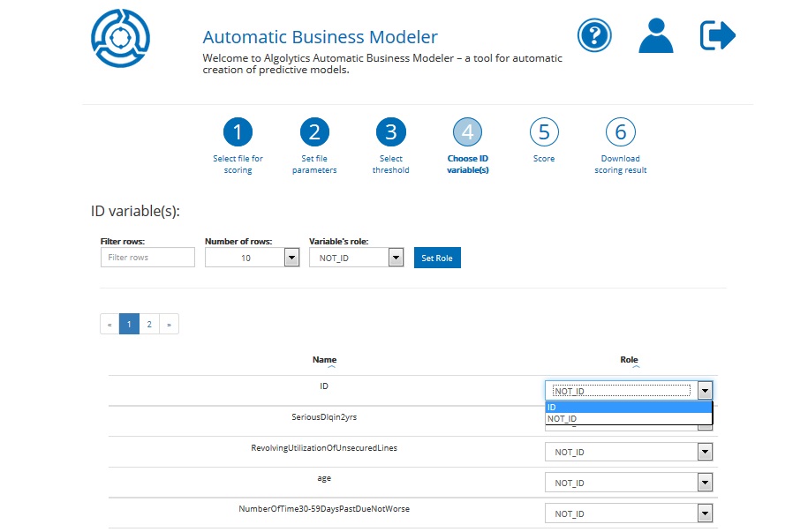Choose NOT_ID option in open role list
This screenshot has width=808, height=532.
click(x=628, y=419)
